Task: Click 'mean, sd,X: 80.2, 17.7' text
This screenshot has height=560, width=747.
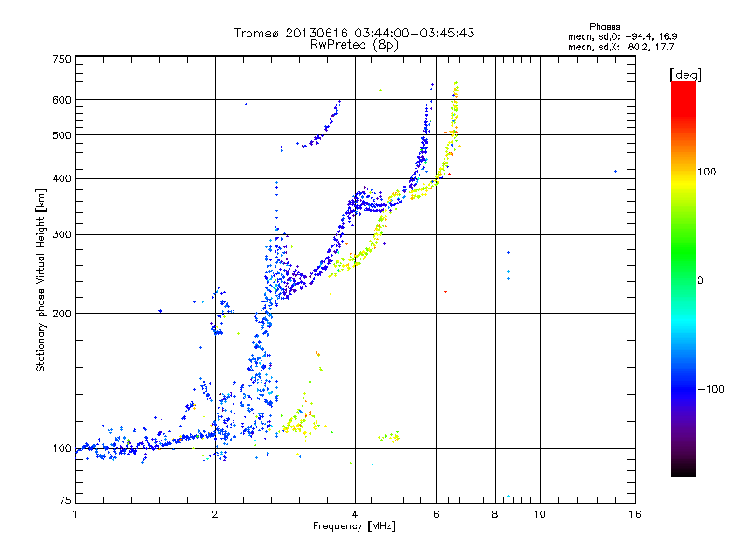Action: click(x=621, y=47)
